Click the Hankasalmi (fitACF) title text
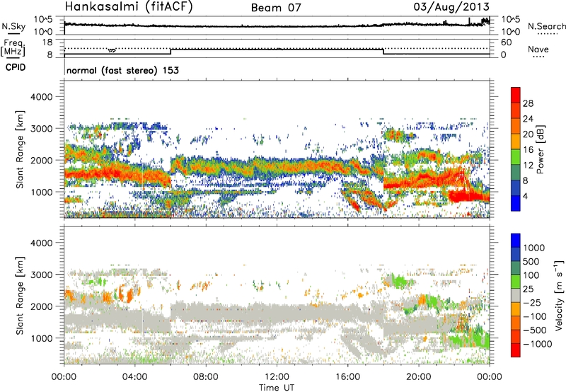The height and width of the screenshot is (392, 566). point(129,7)
